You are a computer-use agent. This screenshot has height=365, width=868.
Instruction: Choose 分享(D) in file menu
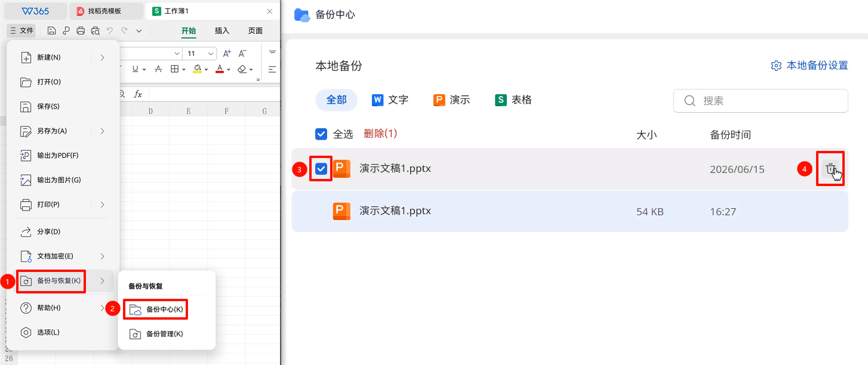click(63, 231)
